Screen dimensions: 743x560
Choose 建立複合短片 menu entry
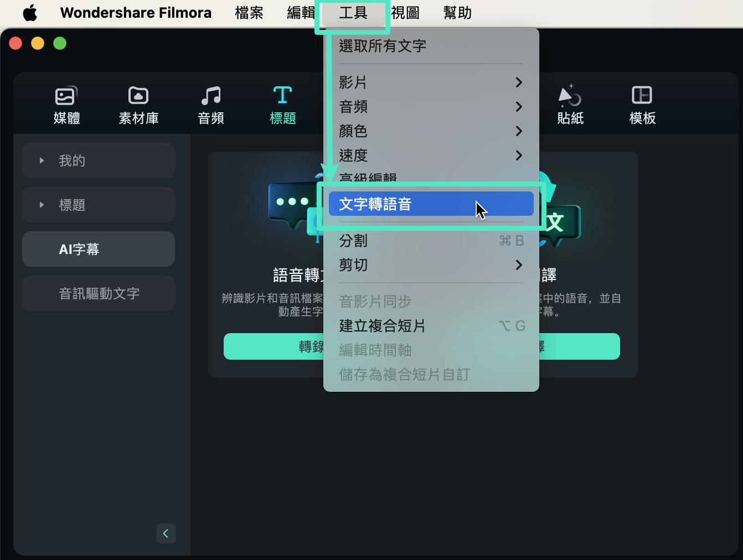tap(431, 326)
